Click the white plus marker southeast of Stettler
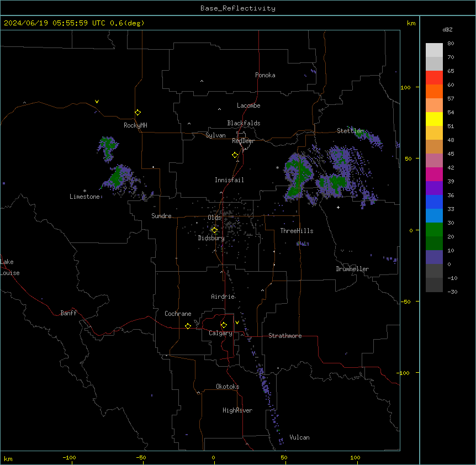 (338, 207)
